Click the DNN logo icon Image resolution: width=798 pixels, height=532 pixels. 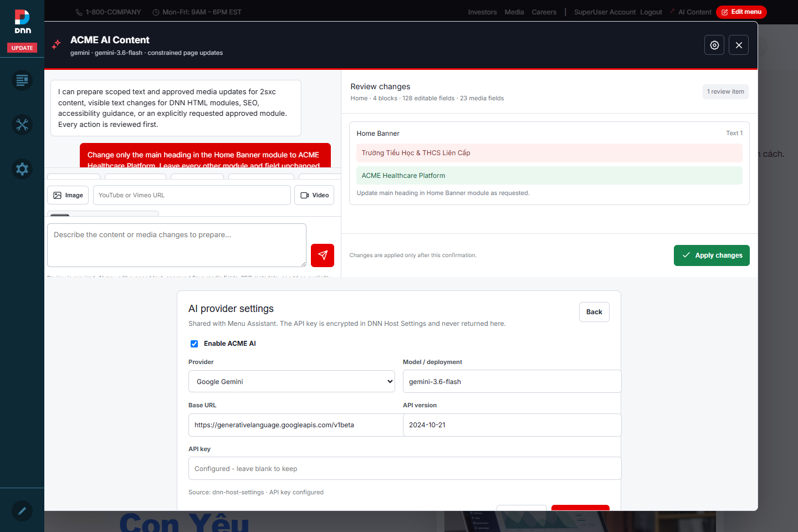22,22
